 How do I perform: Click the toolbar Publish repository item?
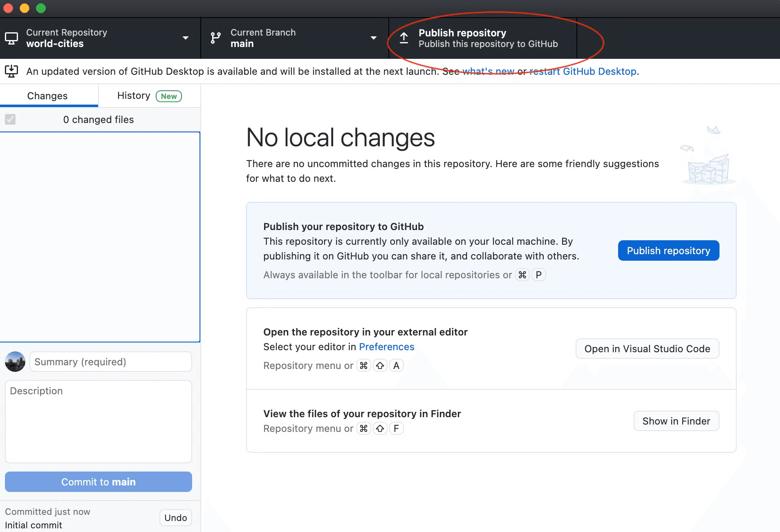coord(483,38)
